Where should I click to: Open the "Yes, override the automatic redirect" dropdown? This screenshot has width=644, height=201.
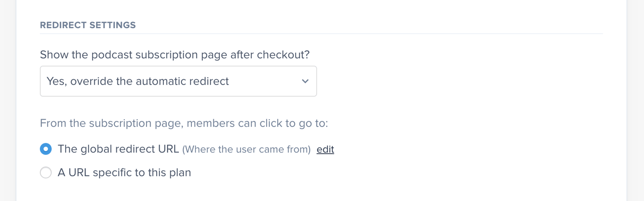point(178,81)
